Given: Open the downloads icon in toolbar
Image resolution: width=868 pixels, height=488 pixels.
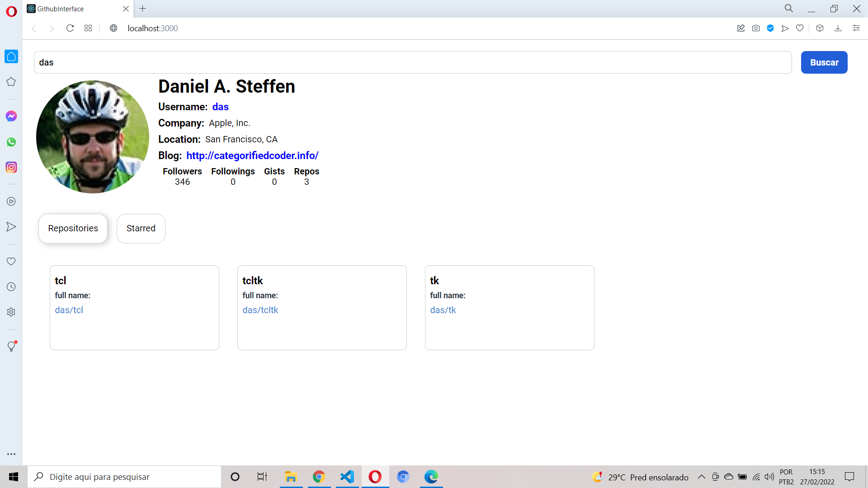Looking at the screenshot, I should tap(838, 28).
